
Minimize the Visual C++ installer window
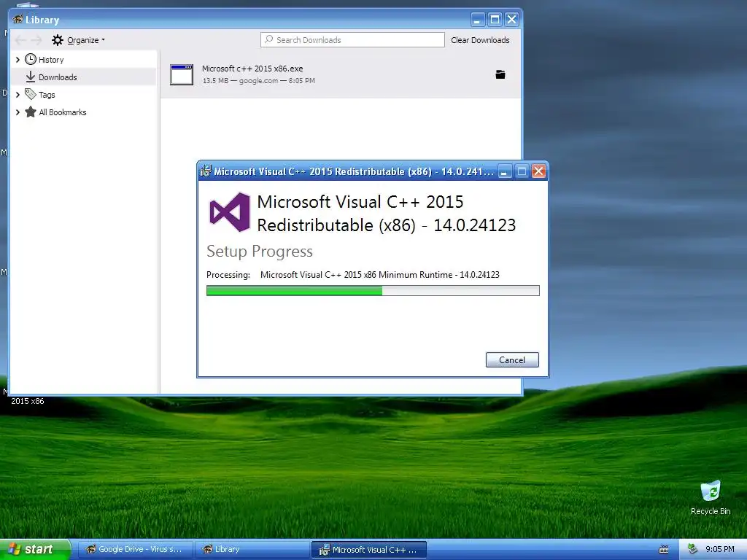[505, 171]
